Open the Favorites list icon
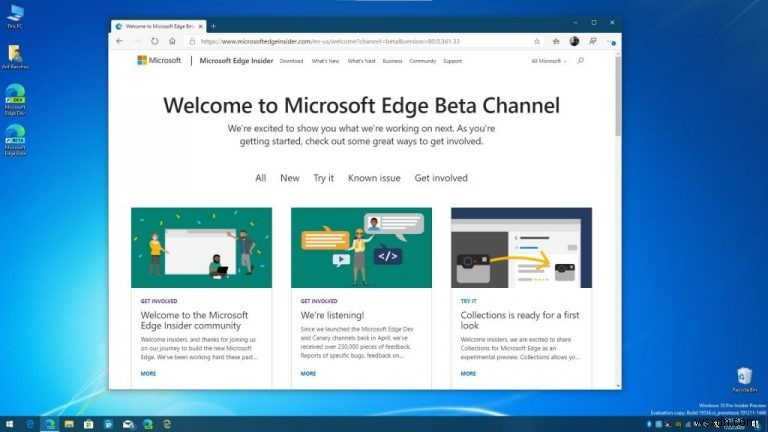768x432 pixels. click(x=556, y=42)
